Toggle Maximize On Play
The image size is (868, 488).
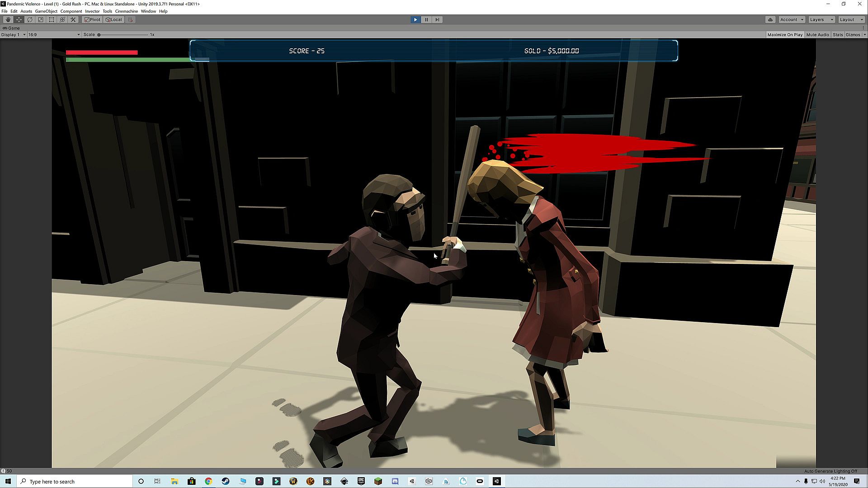coord(785,34)
